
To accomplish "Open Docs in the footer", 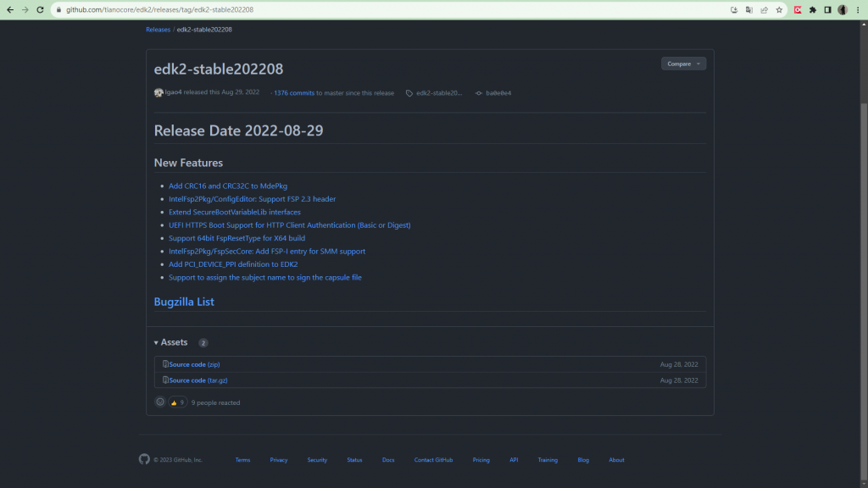I will pyautogui.click(x=388, y=460).
